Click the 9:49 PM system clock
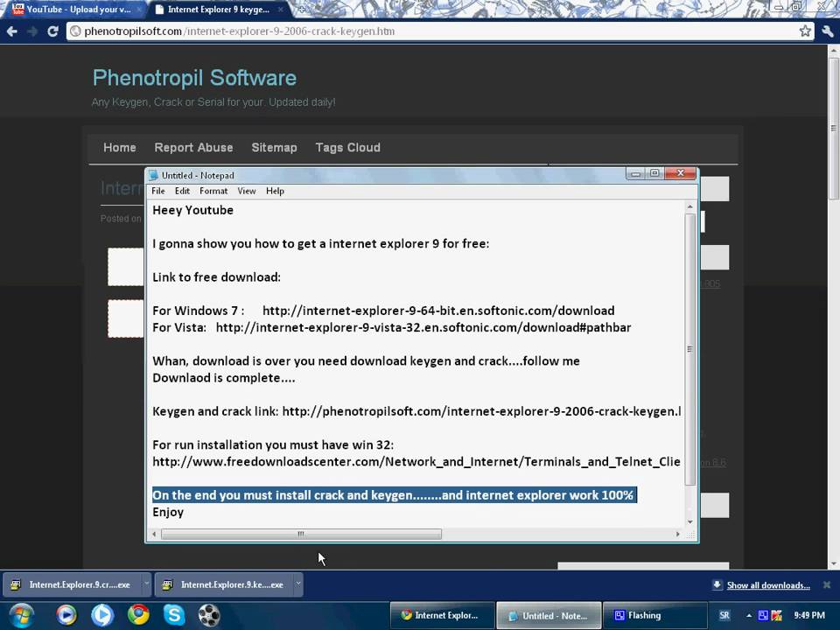This screenshot has height=630, width=840. pos(808,615)
